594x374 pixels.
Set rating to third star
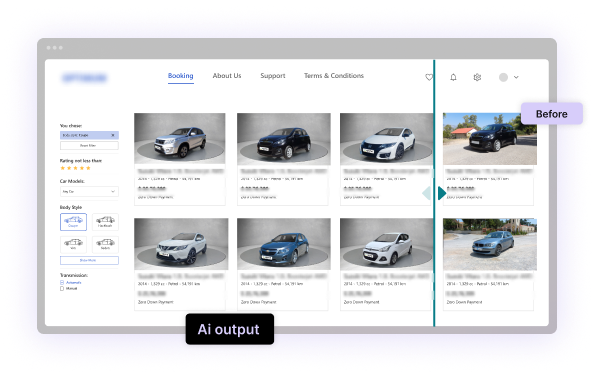pos(75,168)
